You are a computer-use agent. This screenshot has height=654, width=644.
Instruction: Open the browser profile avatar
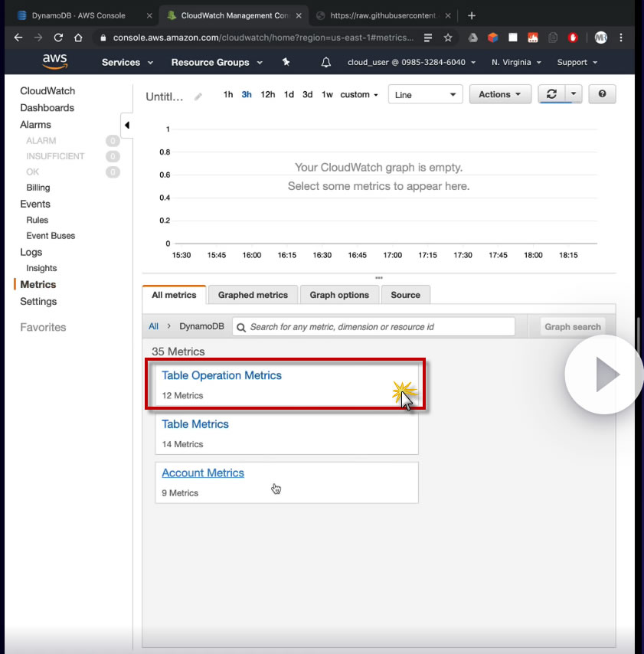click(600, 38)
